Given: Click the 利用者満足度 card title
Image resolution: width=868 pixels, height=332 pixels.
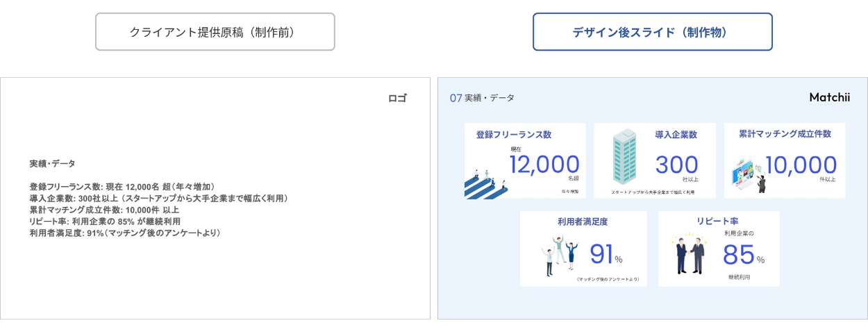Looking at the screenshot, I should pyautogui.click(x=583, y=222).
